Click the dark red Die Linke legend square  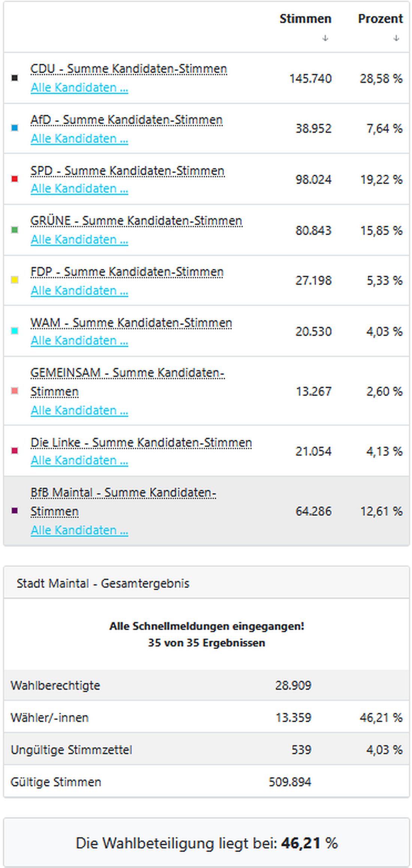(14, 451)
